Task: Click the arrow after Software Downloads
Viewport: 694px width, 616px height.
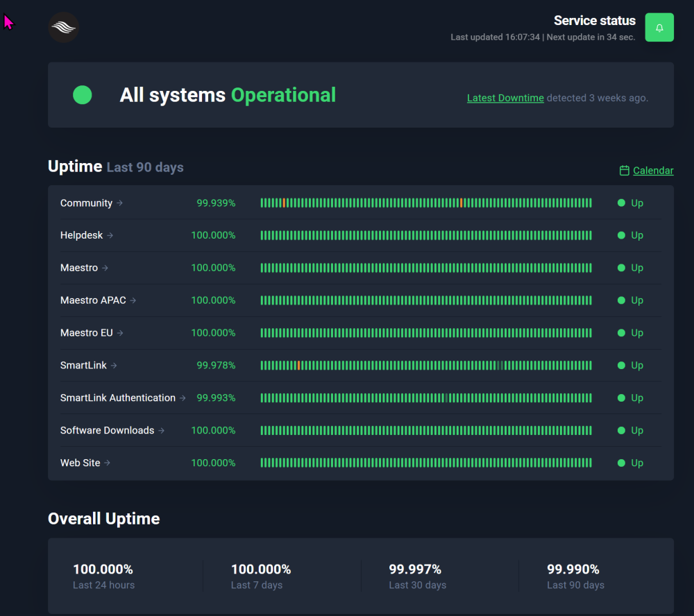Action: tap(161, 430)
